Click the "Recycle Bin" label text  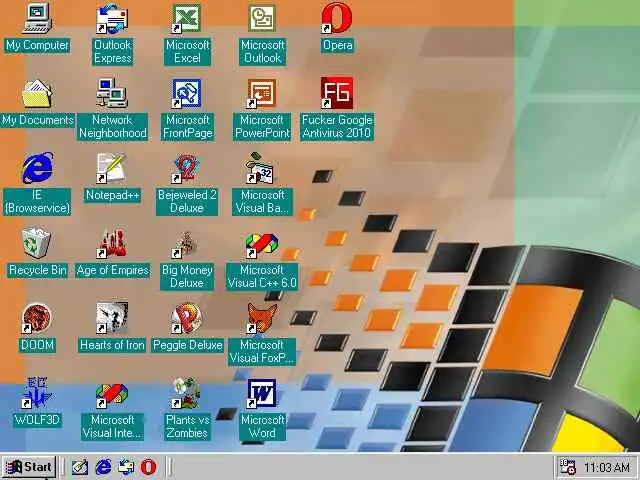click(38, 270)
